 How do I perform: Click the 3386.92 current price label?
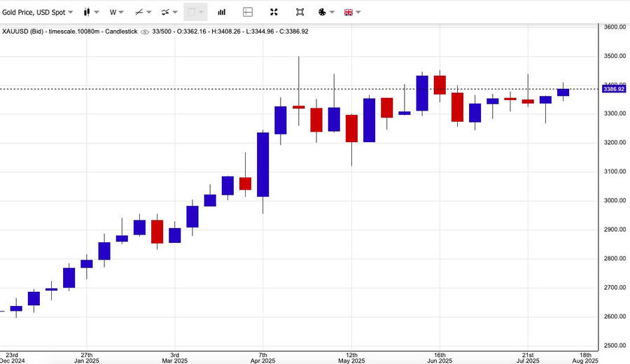613,89
